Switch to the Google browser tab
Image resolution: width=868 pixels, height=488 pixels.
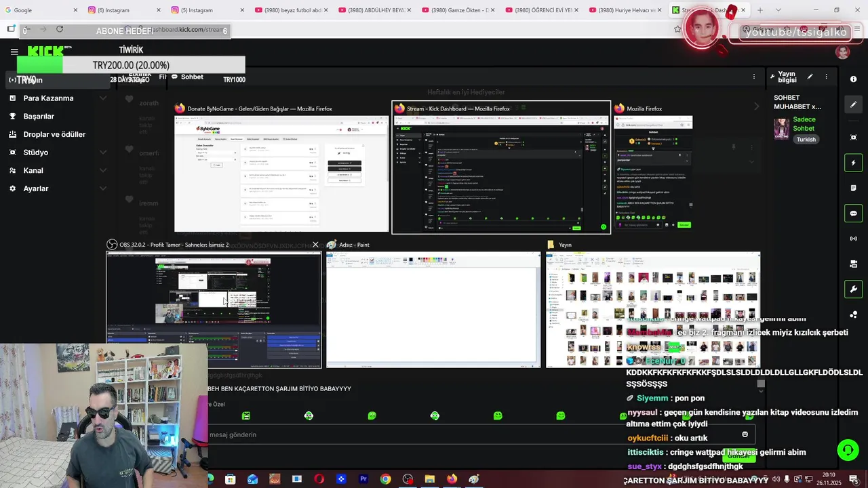pyautogui.click(x=41, y=10)
